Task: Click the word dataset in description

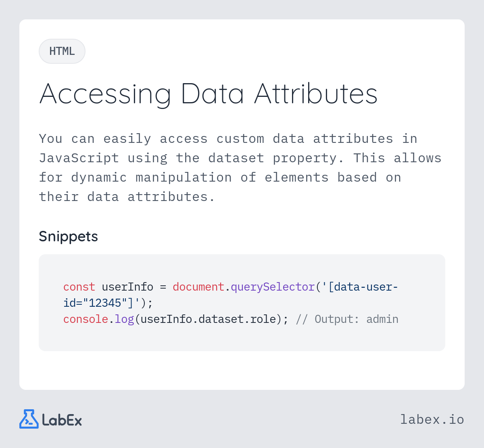Action: point(236,158)
